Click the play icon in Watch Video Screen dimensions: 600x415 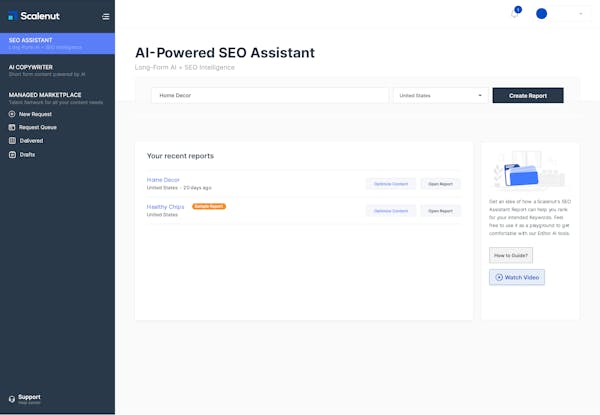click(x=499, y=277)
